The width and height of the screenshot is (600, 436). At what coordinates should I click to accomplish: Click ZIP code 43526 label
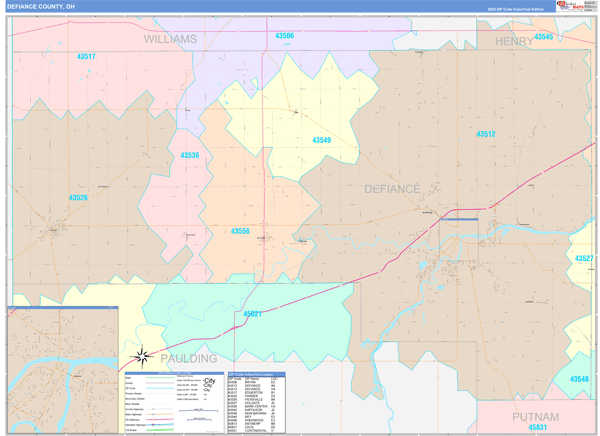tap(78, 198)
